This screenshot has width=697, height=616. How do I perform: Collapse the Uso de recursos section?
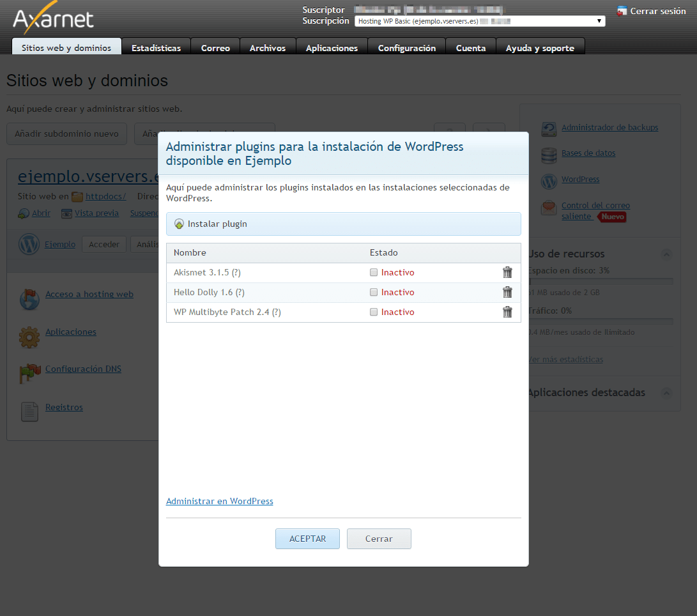(666, 254)
